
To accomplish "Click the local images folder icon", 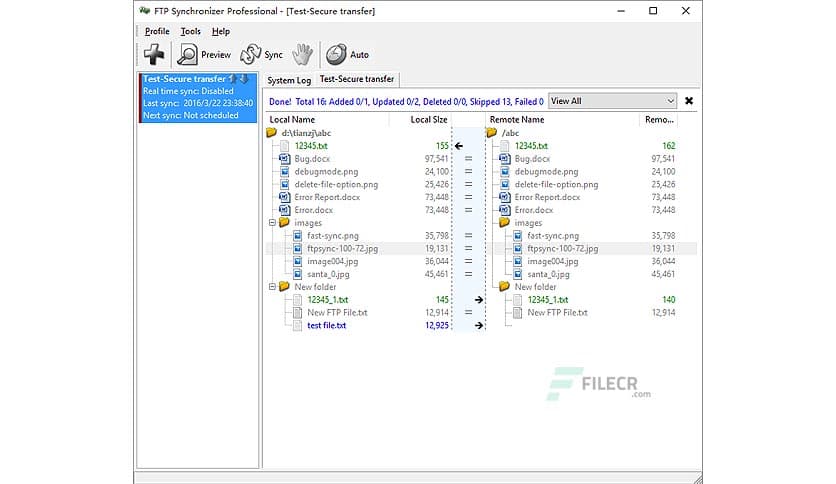I will tap(284, 222).
